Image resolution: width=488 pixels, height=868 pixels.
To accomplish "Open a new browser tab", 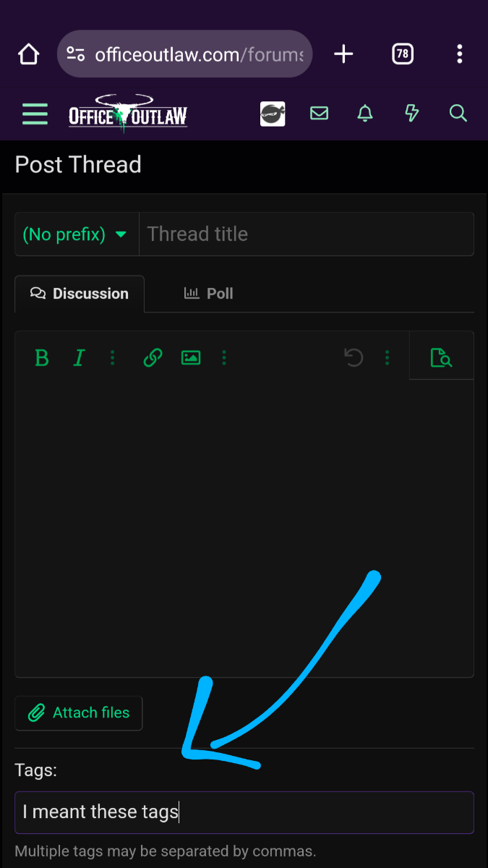I will point(343,54).
